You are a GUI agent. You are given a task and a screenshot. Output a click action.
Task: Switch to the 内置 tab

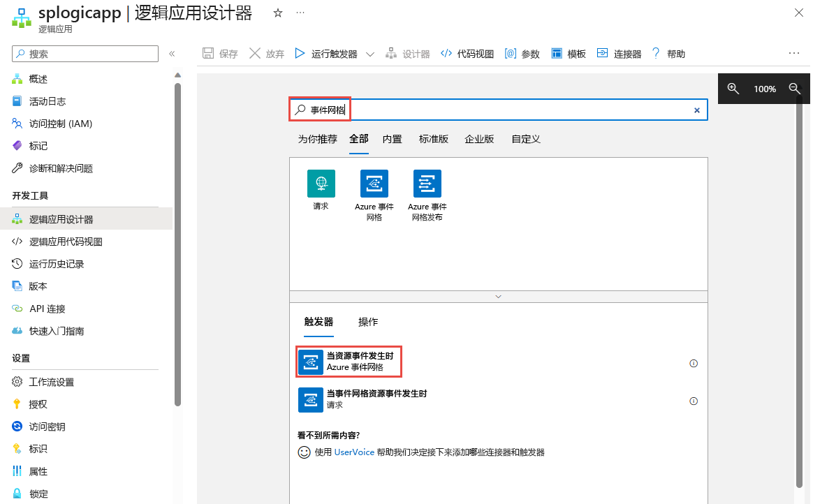[392, 139]
